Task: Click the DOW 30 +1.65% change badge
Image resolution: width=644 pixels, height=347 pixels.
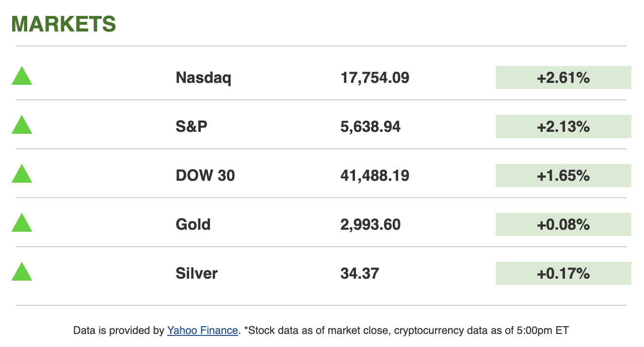Action: [563, 175]
